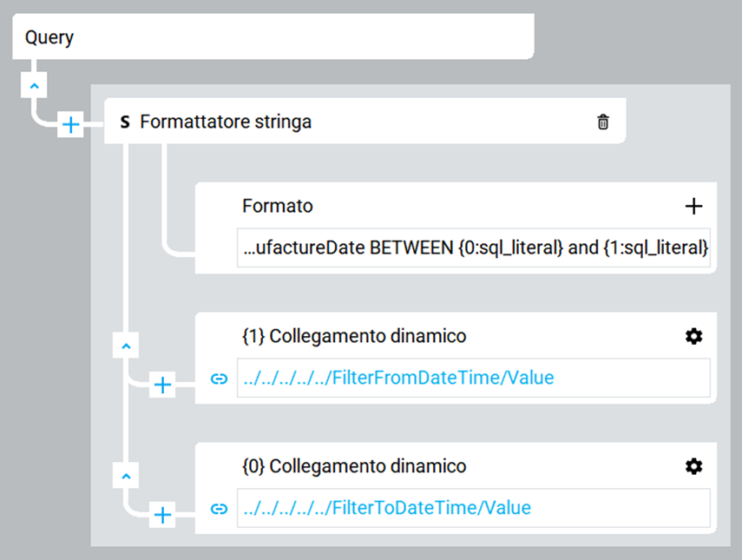Click the {1} Collegamento dinamico label
Viewport: 742px width, 560px height.
tap(354, 336)
